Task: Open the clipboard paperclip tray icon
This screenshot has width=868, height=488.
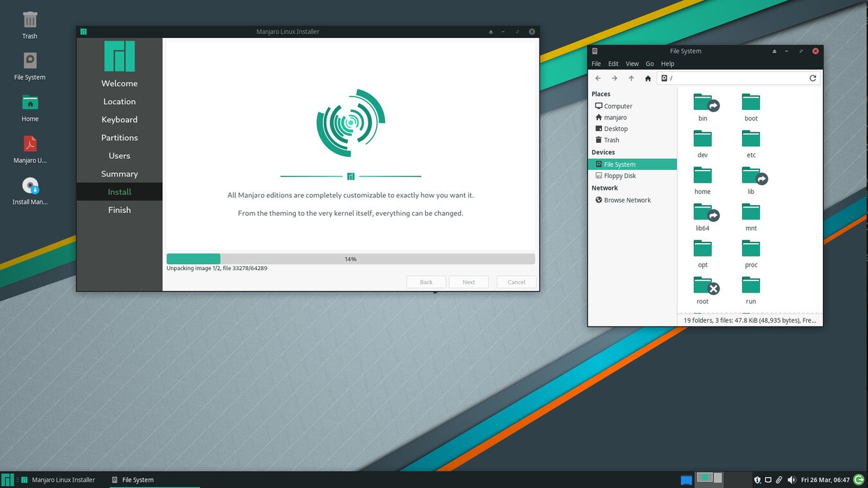Action: 779,480
